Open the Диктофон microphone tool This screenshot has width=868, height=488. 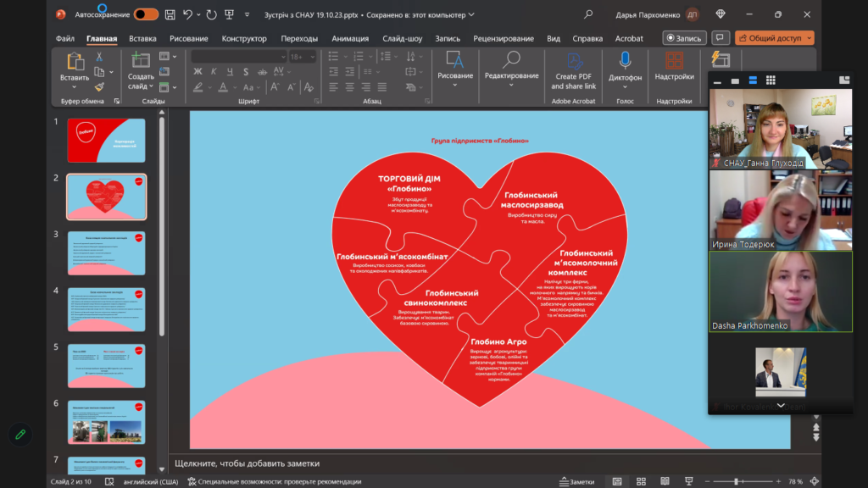[x=625, y=62]
